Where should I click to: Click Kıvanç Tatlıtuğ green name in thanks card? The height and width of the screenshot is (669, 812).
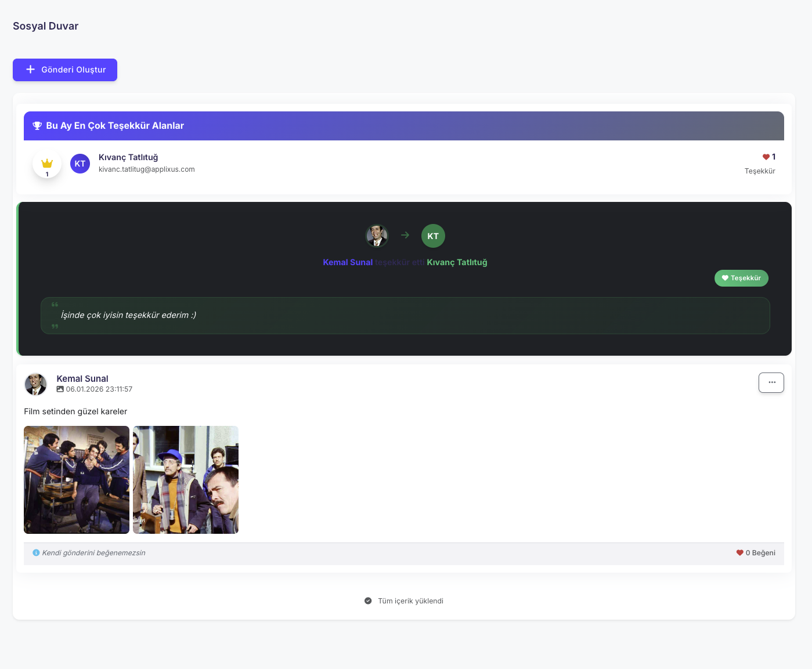[x=457, y=262]
